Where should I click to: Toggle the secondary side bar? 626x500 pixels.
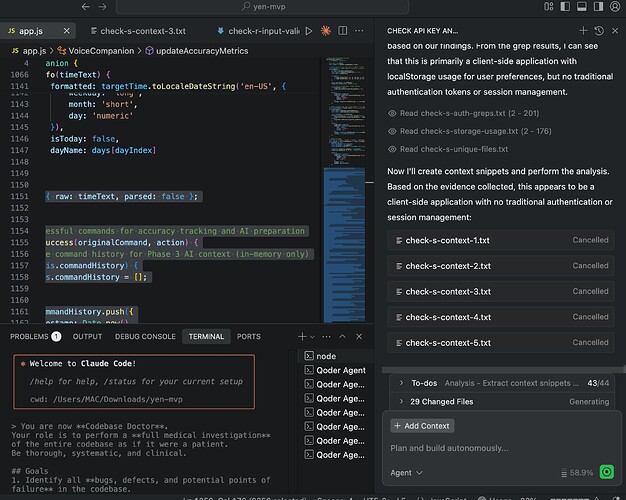click(x=598, y=7)
